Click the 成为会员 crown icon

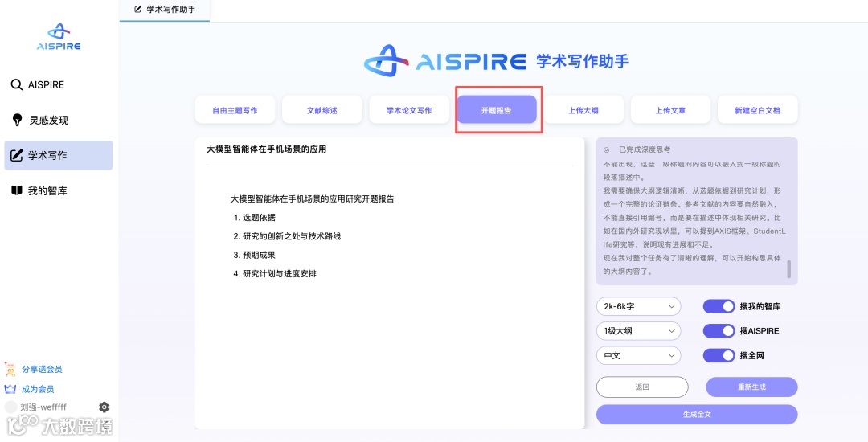(x=10, y=389)
